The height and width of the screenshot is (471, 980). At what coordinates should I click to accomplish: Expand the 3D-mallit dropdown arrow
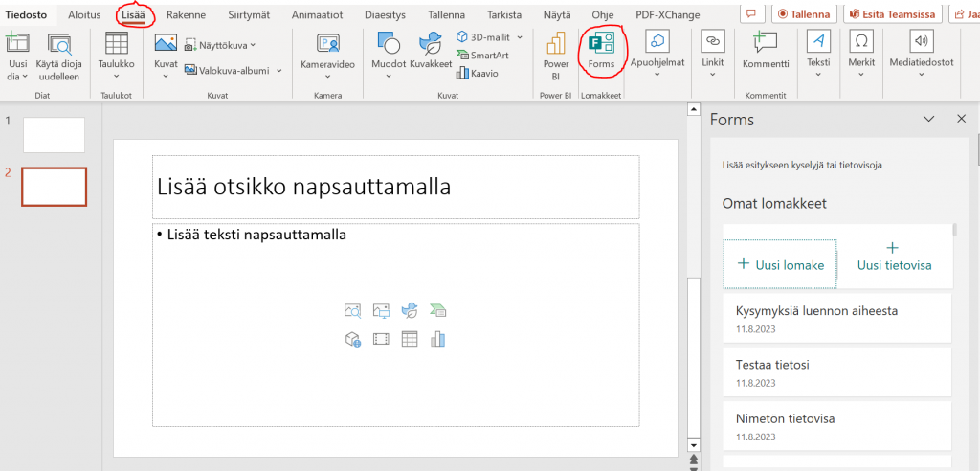point(520,36)
